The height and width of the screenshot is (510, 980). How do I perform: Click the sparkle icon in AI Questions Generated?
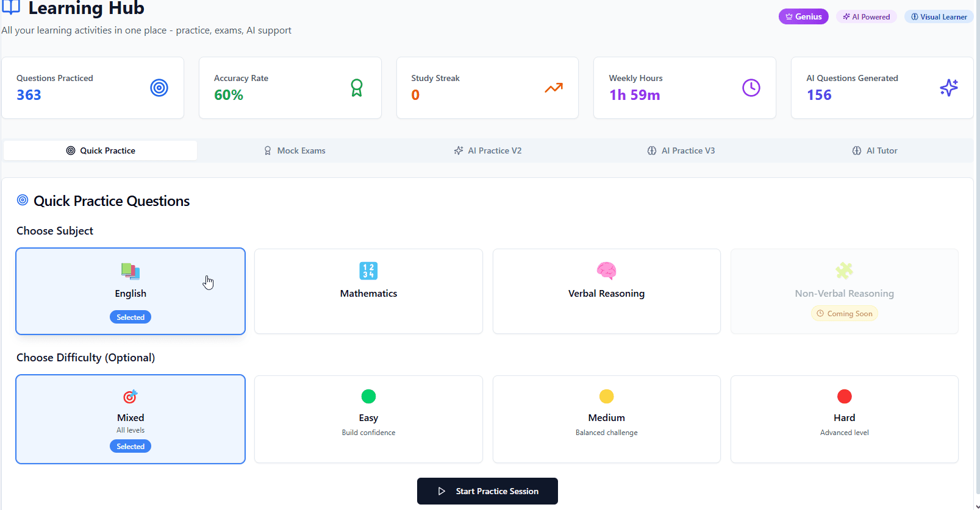[949, 88]
